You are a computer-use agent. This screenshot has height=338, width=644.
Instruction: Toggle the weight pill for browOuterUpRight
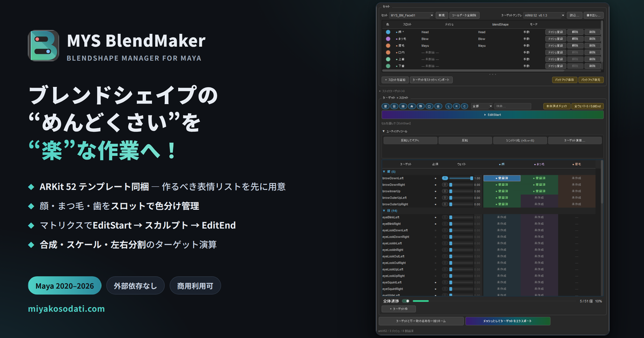pyautogui.click(x=445, y=204)
